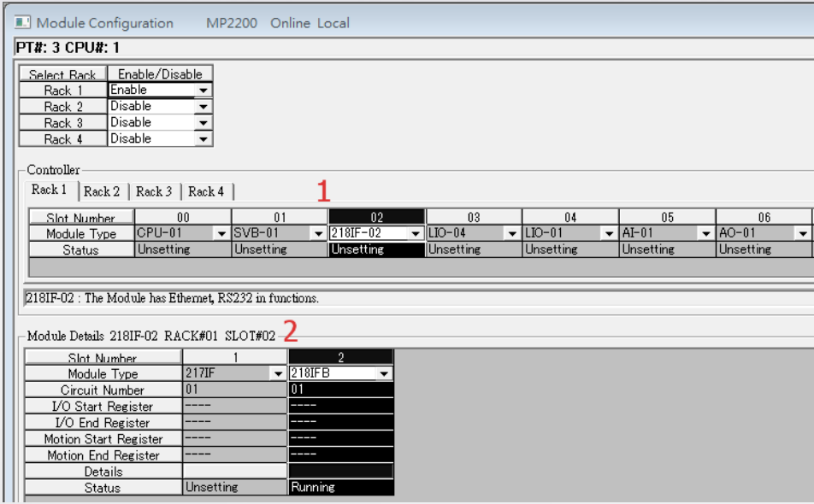The height and width of the screenshot is (504, 814).
Task: Open the CPU-01 module type dropdown
Action: pyautogui.click(x=221, y=233)
